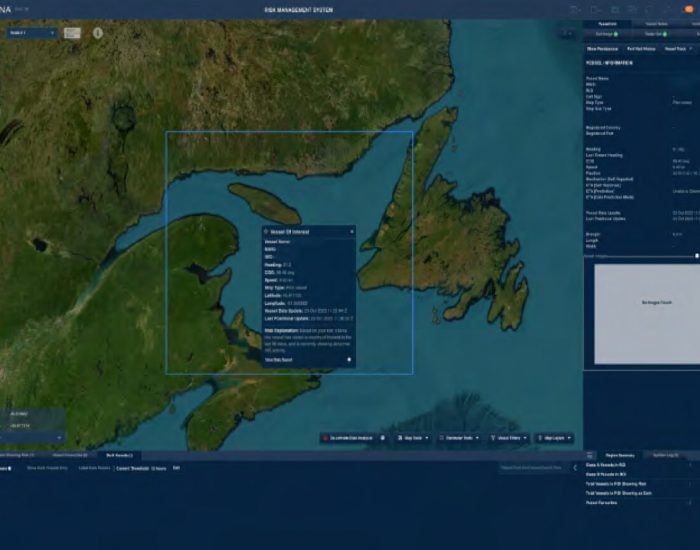Viewport: 700px width, 550px height.
Task: Click the Show Provenance button
Action: pyautogui.click(x=603, y=48)
